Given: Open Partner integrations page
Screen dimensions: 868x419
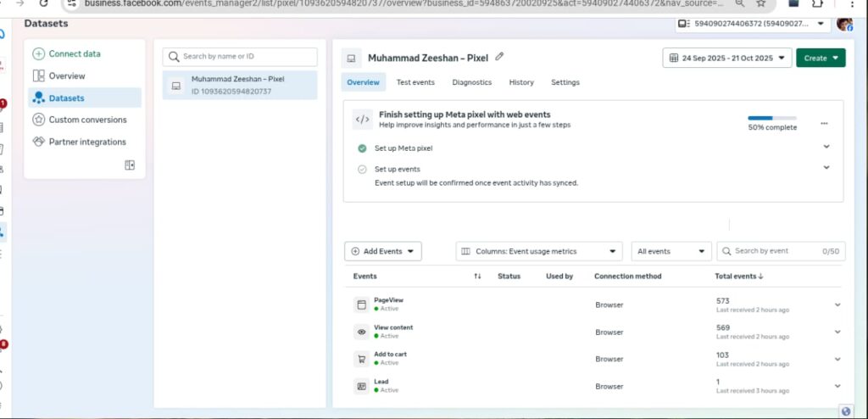Looking at the screenshot, I should click(x=79, y=142).
